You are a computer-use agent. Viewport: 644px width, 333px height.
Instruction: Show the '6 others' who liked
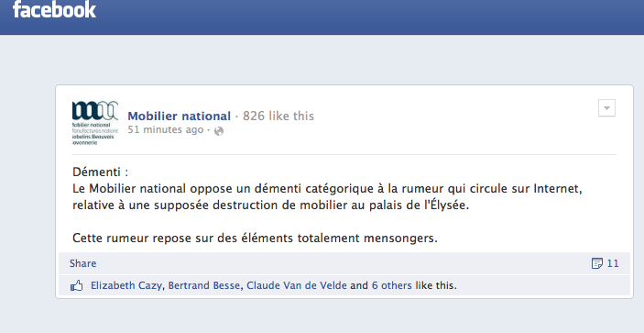coord(391,285)
